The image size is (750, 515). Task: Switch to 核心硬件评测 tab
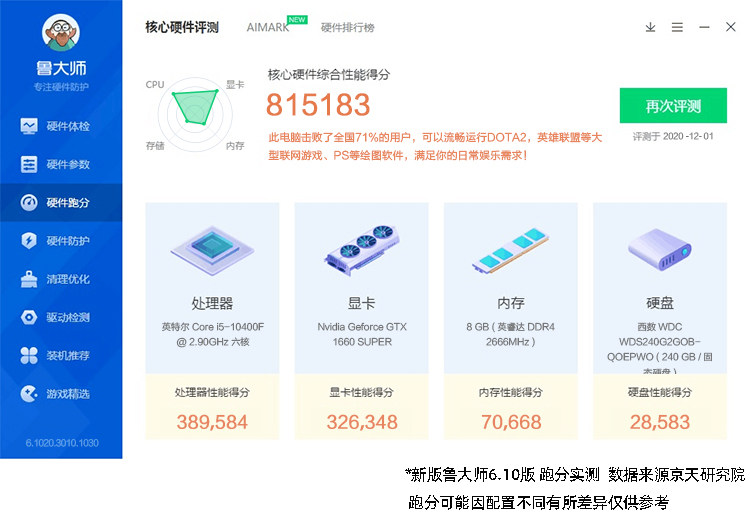[182, 27]
